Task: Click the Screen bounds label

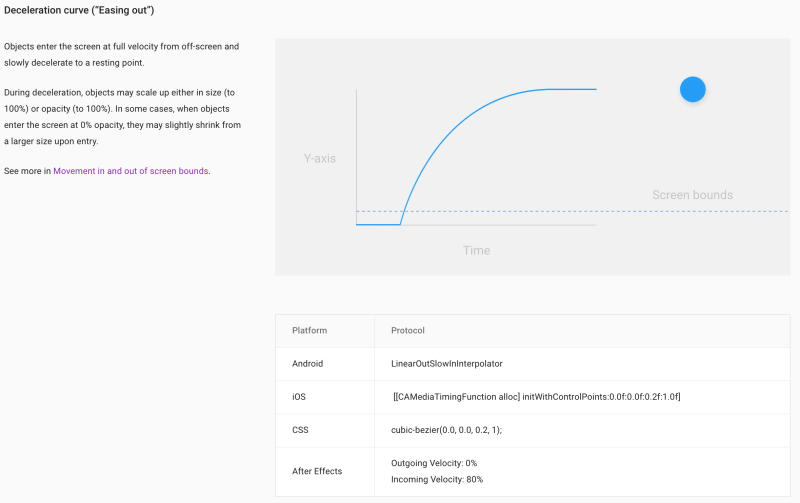Action: (692, 195)
